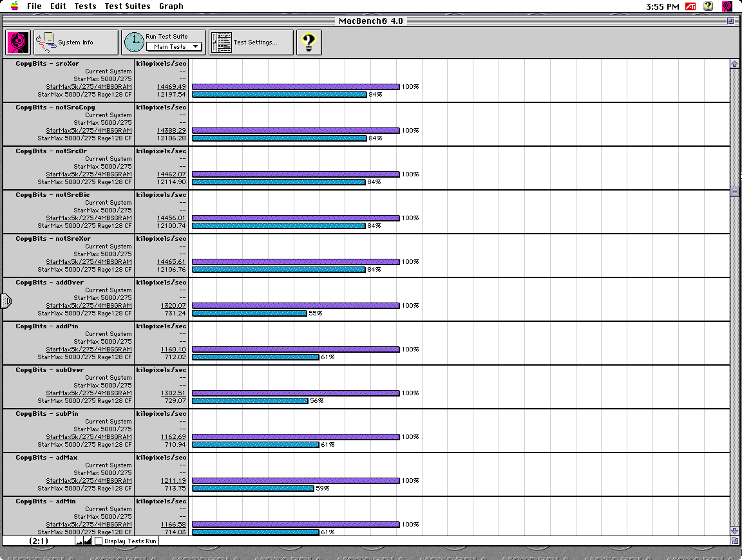Select StarMax5k/275/4MBSGRAM result under CopyBits - srcXor
Image resolution: width=742 pixels, height=560 pixels.
pos(89,87)
